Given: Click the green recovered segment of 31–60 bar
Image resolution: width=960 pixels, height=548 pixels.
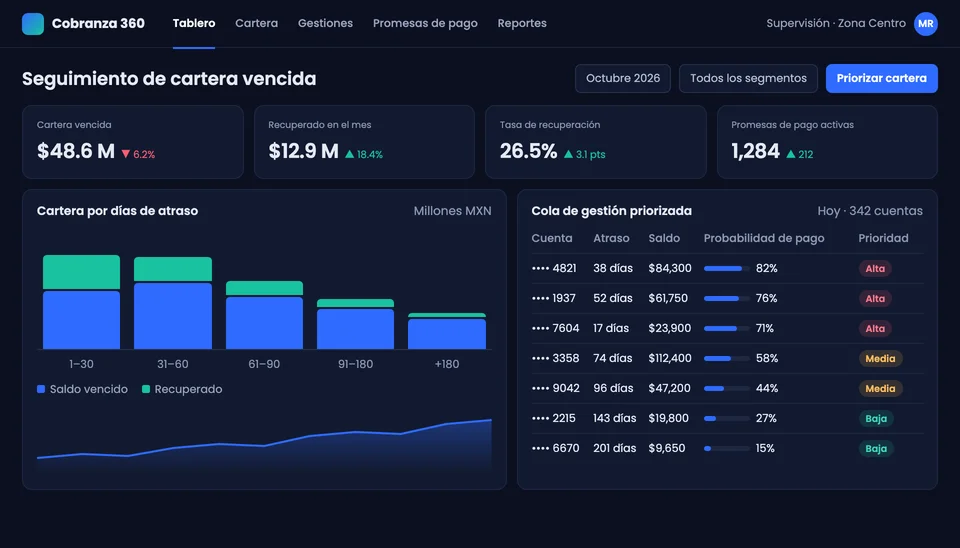Looking at the screenshot, I should [x=173, y=269].
